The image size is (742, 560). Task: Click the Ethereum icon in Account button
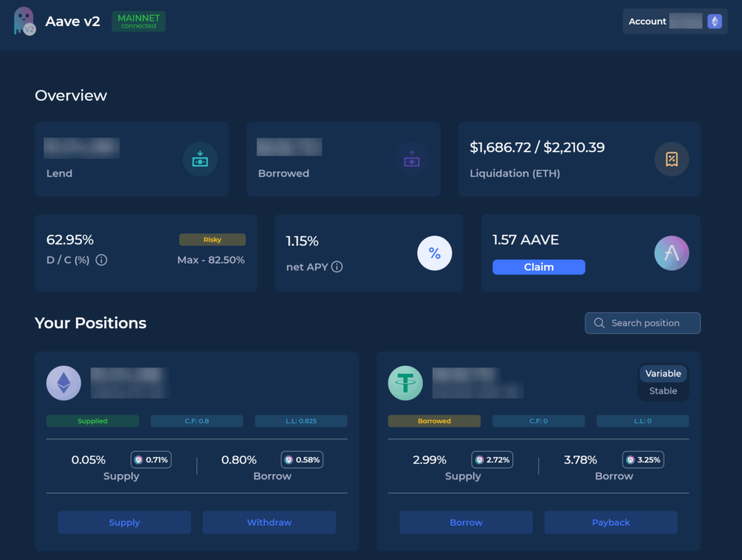[714, 21]
